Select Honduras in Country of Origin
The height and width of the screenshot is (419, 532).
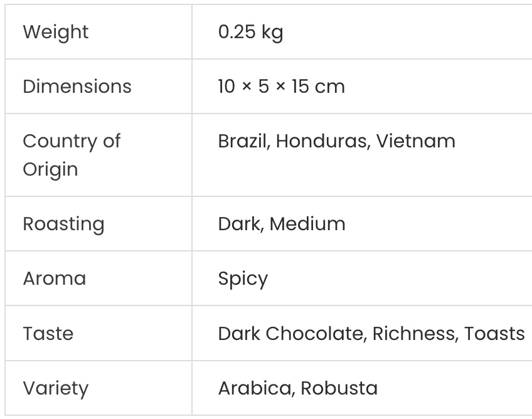tap(324, 141)
